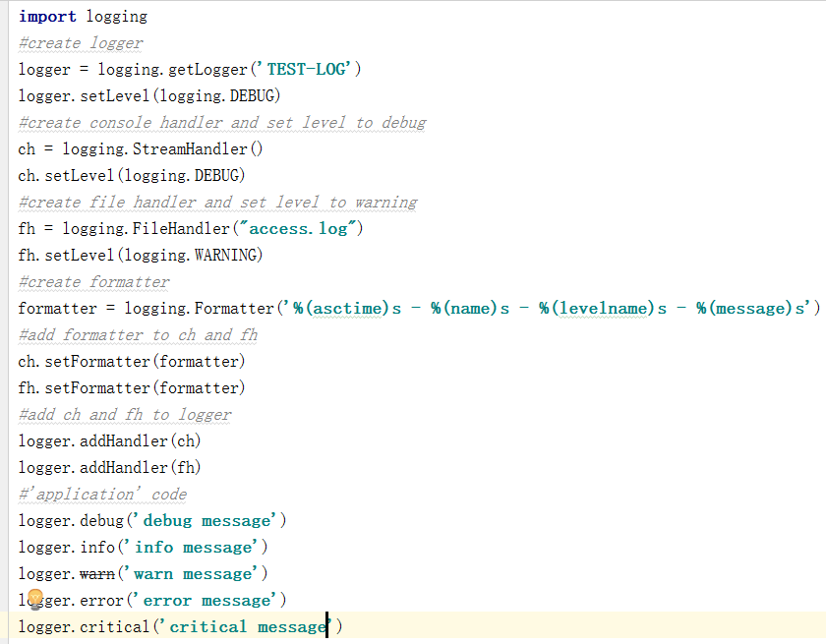Click the 'info message' string literal
This screenshot has height=644, width=826.
(x=196, y=547)
